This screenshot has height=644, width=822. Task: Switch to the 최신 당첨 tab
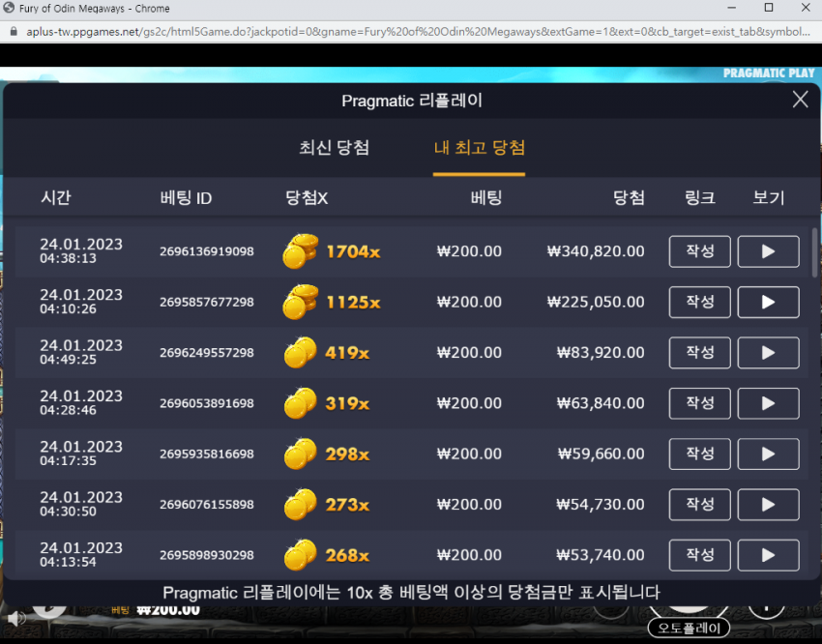[334, 148]
